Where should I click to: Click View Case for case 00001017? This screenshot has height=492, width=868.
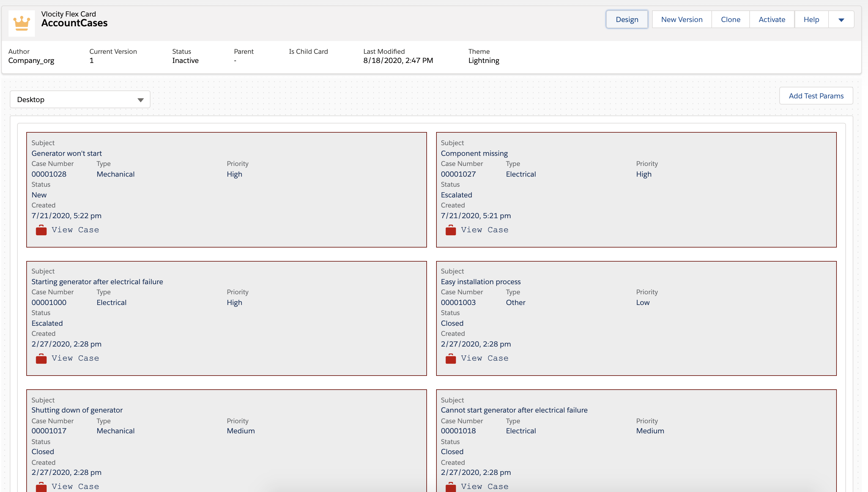tap(75, 486)
